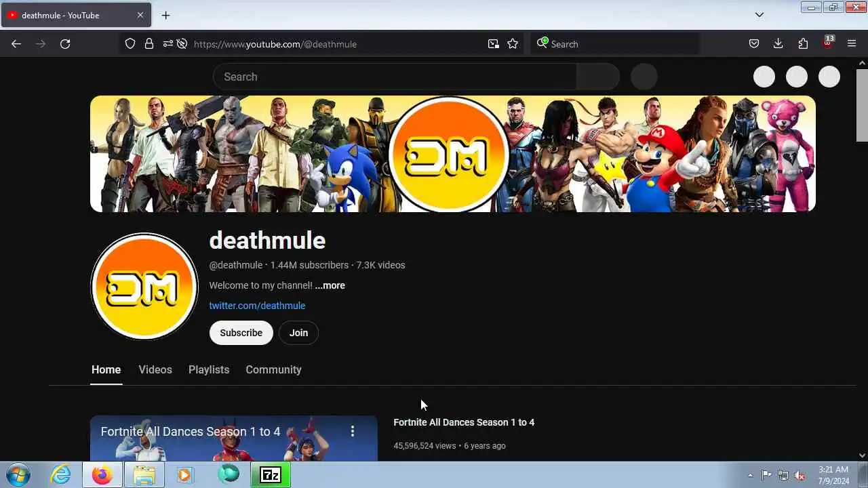868x488 pixels.
Task: Click the YouTube search submit button
Action: click(x=597, y=77)
